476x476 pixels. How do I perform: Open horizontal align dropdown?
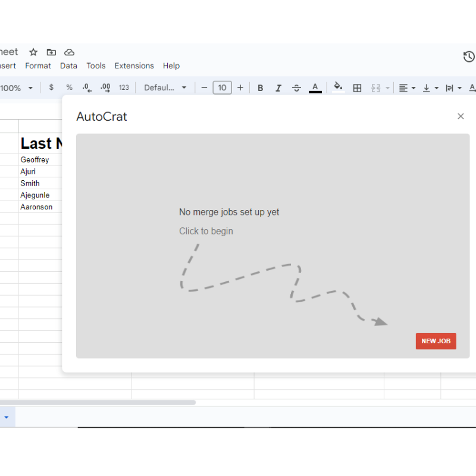pos(407,88)
